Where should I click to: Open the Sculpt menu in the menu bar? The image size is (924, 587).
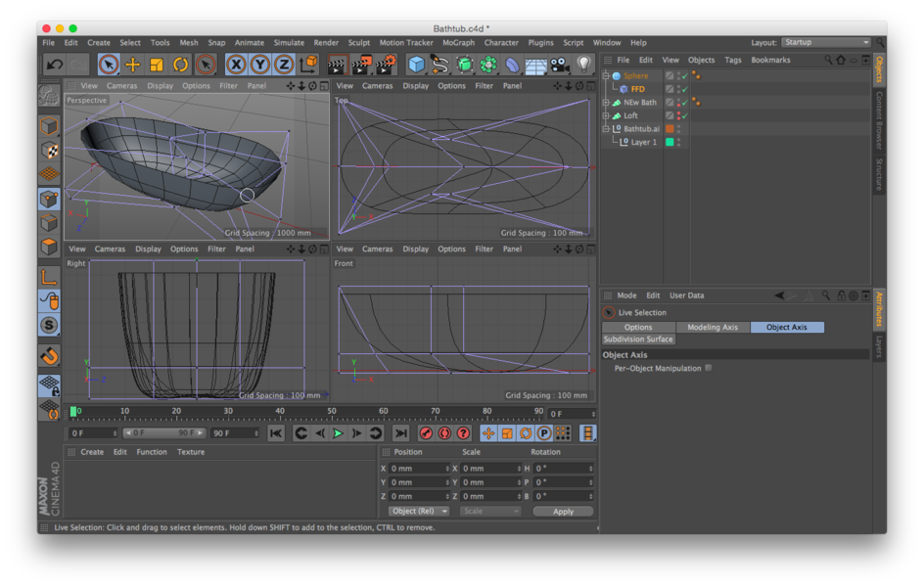[359, 42]
